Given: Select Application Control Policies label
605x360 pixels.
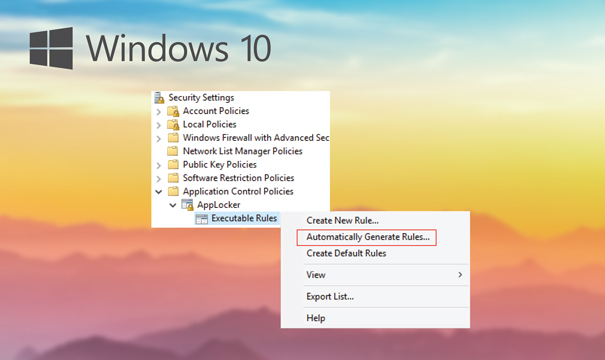Looking at the screenshot, I should (x=238, y=191).
